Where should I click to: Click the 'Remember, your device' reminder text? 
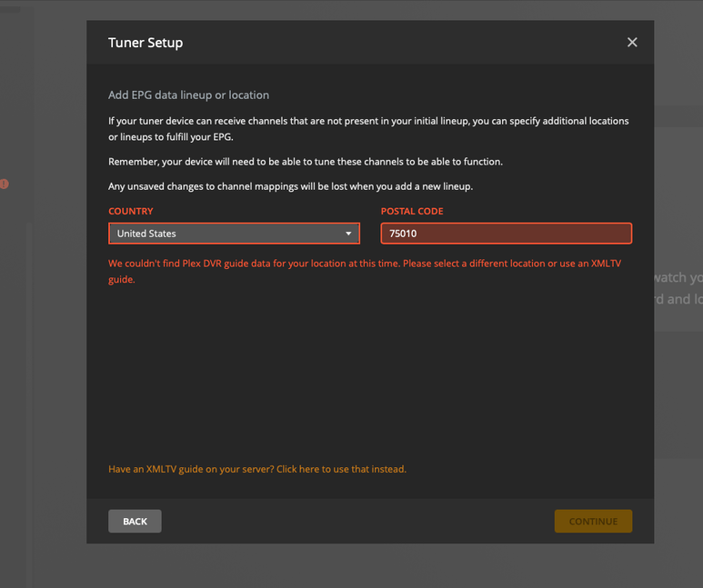(306, 162)
